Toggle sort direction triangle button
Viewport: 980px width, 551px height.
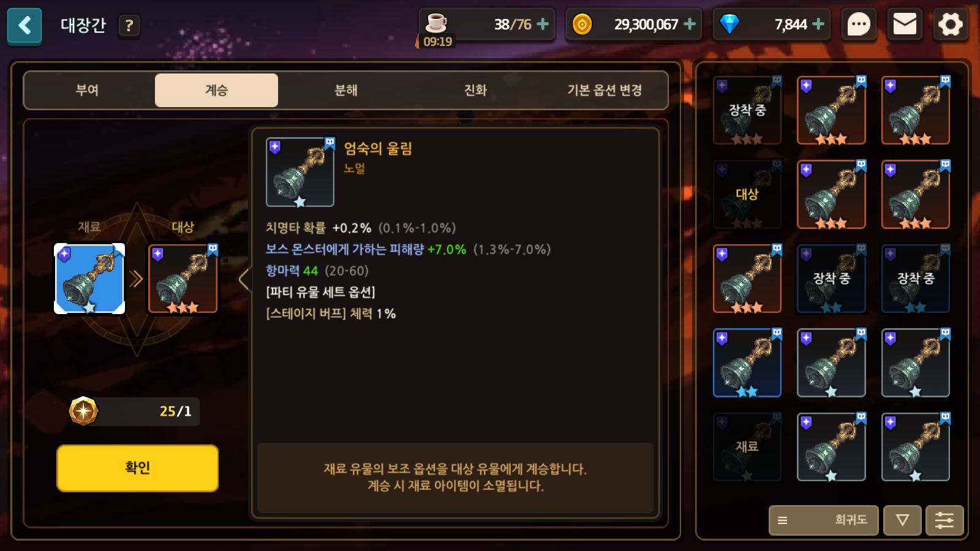(902, 520)
